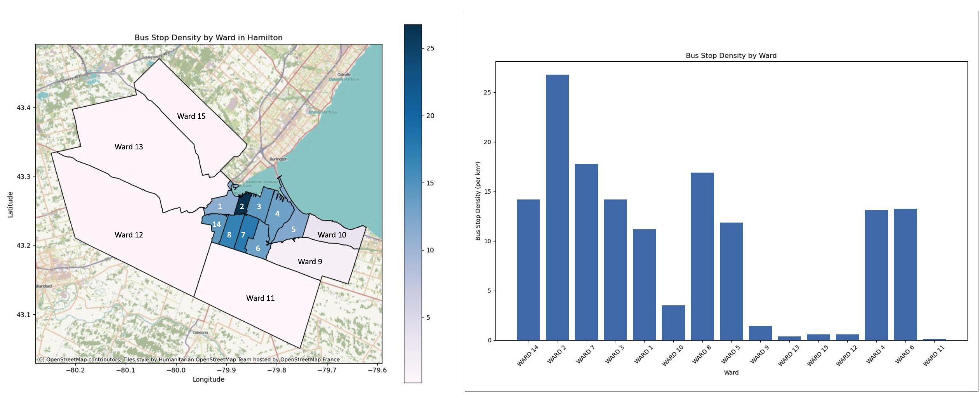Click the WARD 8 bar

(x=702, y=256)
